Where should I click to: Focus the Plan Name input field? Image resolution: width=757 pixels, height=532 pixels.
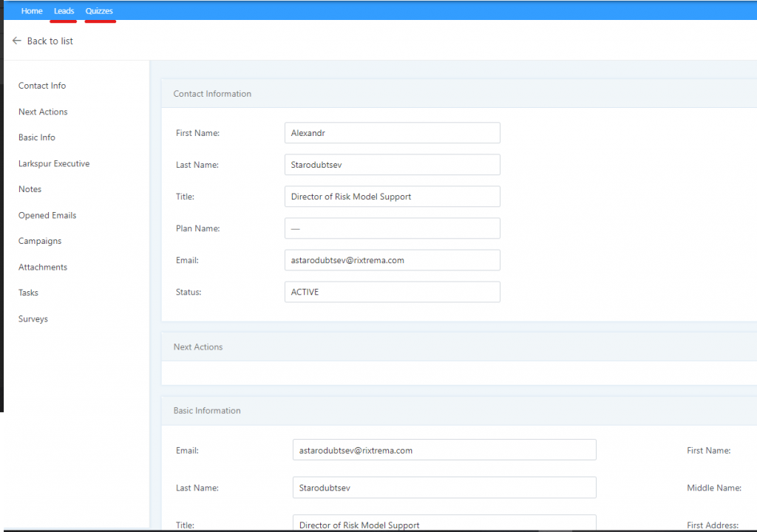point(392,228)
